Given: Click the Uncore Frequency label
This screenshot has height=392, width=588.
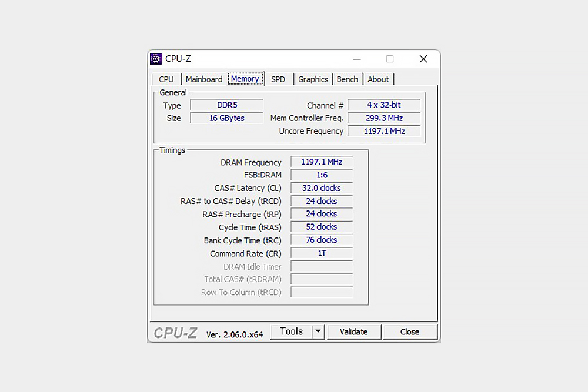Looking at the screenshot, I should click(x=311, y=131).
